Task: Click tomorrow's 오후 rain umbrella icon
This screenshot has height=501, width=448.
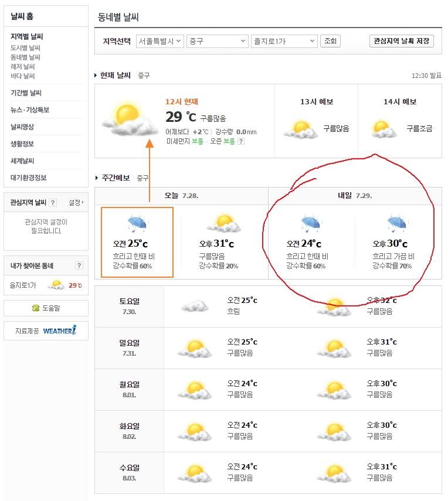Action: point(397,224)
